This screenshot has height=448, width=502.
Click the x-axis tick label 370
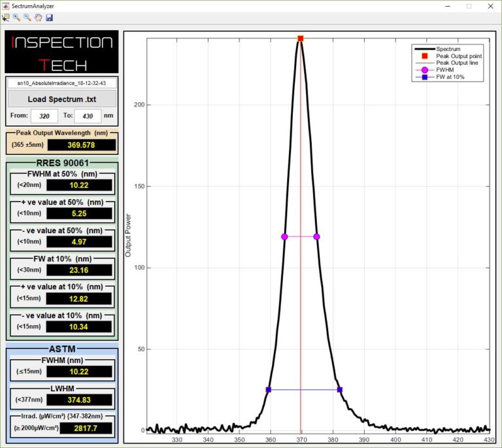point(301,440)
